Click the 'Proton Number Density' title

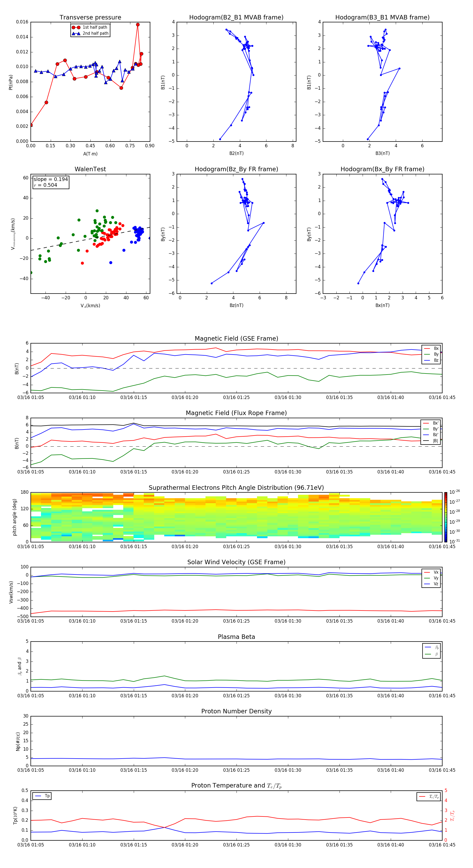pyautogui.click(x=236, y=711)
